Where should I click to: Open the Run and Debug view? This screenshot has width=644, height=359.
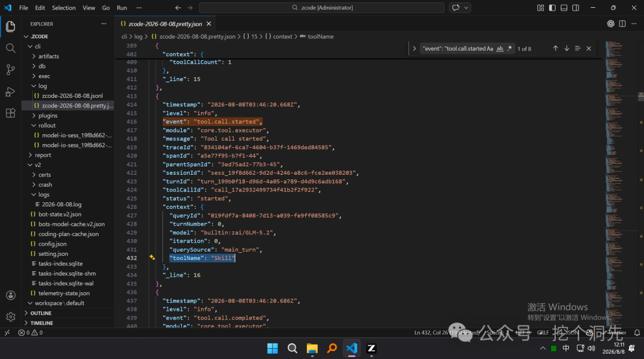click(x=11, y=91)
